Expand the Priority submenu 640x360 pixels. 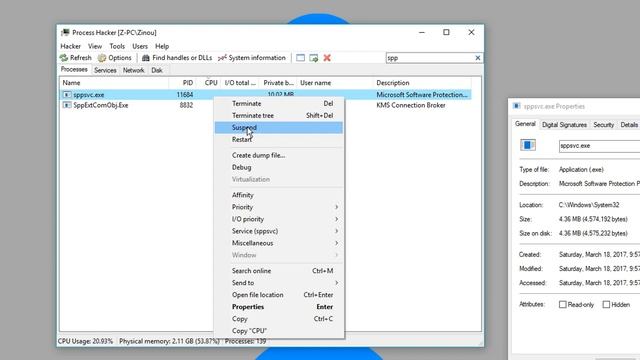point(279,207)
